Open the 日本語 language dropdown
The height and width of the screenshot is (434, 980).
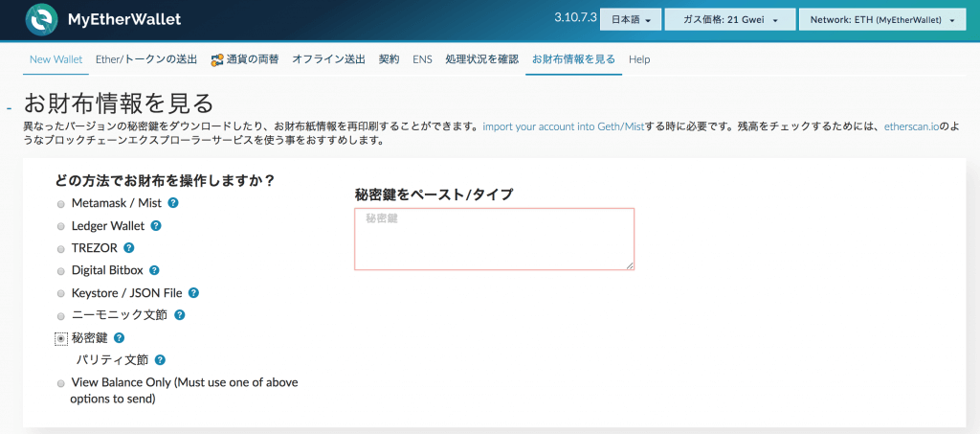point(631,19)
